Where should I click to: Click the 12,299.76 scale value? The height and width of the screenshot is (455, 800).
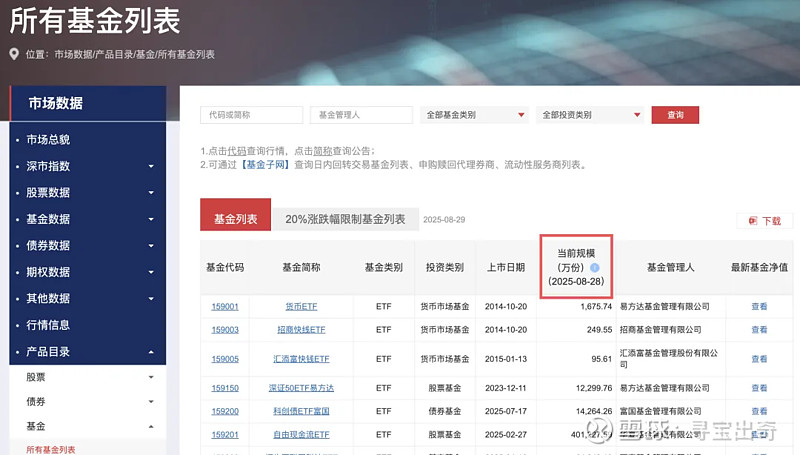[594, 388]
